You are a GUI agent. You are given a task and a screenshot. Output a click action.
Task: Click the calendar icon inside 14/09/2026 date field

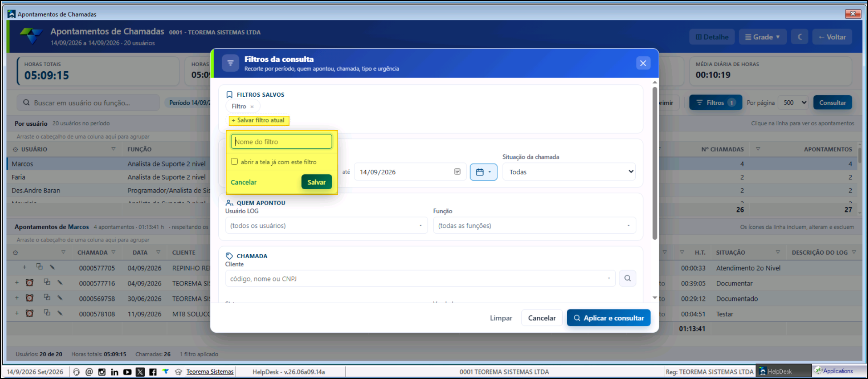(x=457, y=172)
